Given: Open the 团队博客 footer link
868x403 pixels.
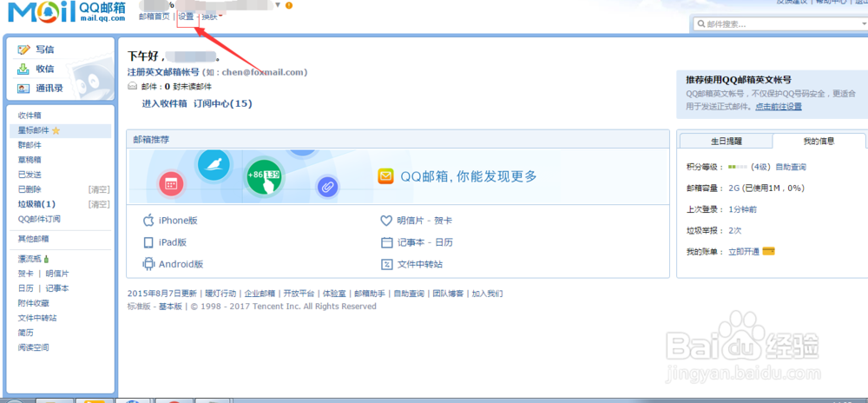Looking at the screenshot, I should point(449,294).
